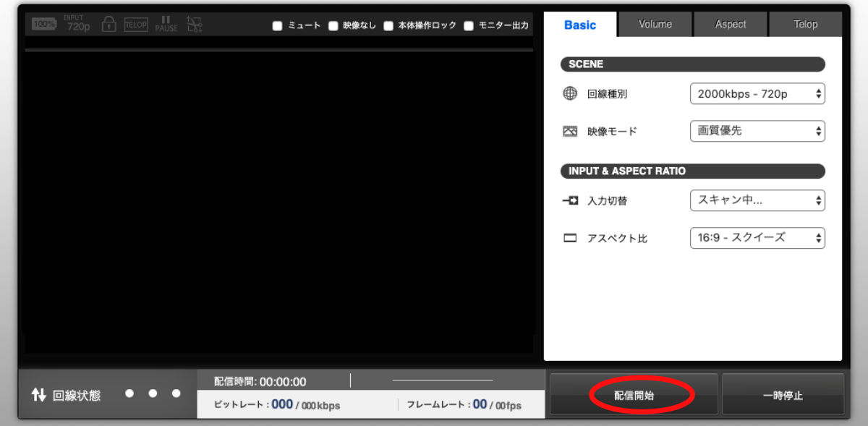Click the picture icon beside 映像モード
Viewport: 868px width, 426px height.
[x=570, y=132]
